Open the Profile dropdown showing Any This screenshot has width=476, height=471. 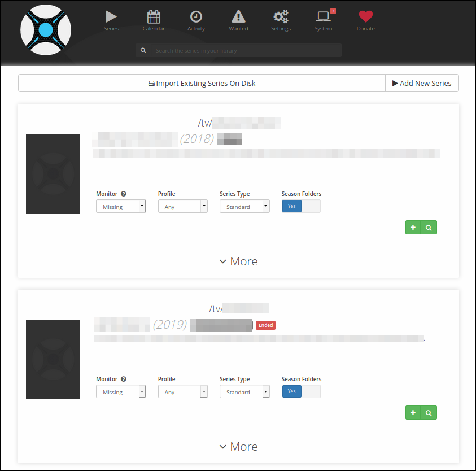click(x=182, y=206)
